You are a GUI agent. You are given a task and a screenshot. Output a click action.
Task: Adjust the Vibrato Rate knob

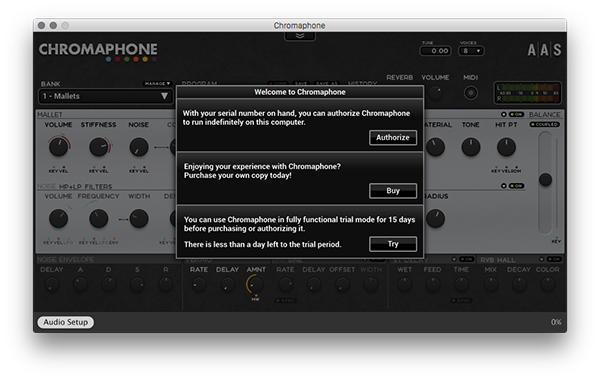(x=199, y=284)
